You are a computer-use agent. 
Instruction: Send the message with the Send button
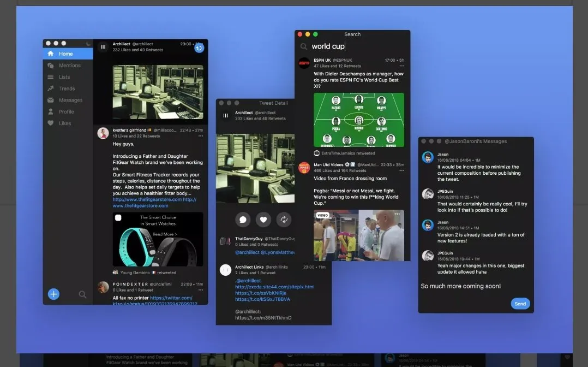tap(520, 304)
